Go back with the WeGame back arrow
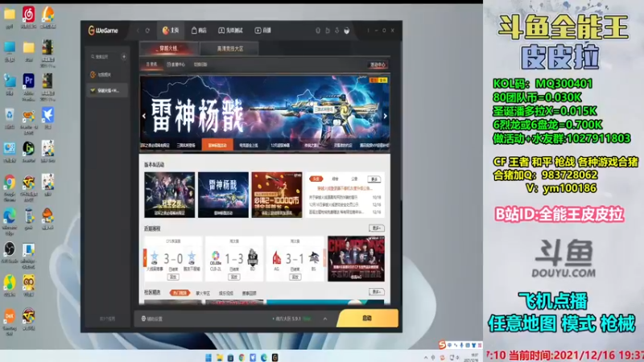This screenshot has height=362, width=644. (138, 31)
